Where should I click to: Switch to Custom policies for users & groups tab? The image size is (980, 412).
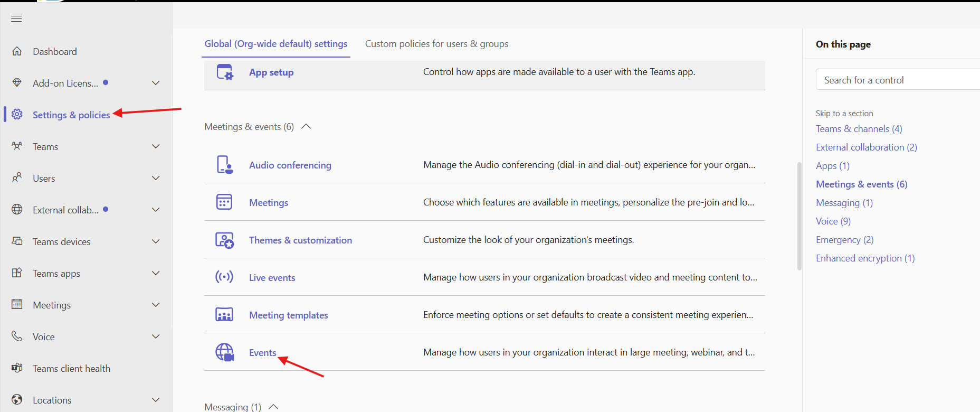437,44
